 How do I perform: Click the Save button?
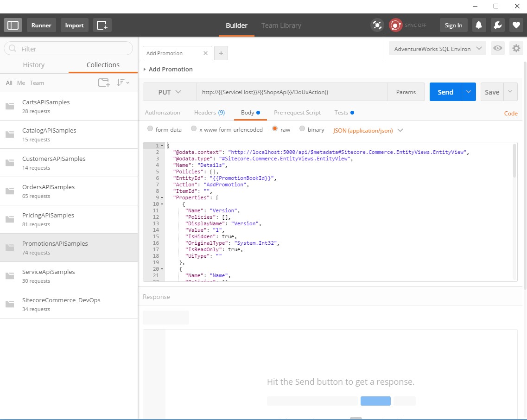pos(492,92)
